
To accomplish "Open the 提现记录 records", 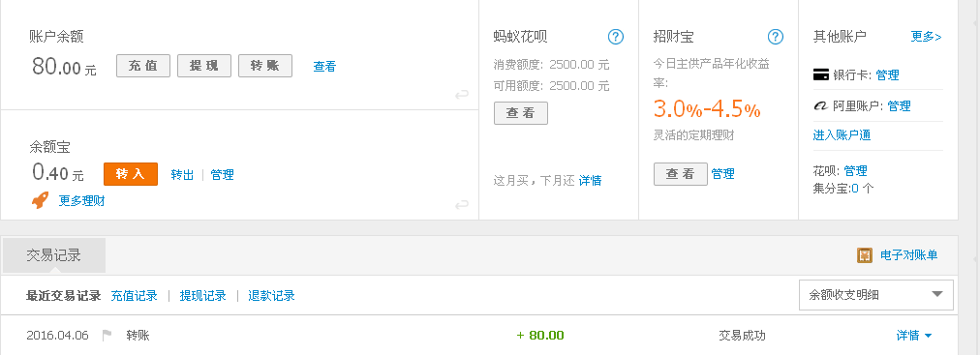I will (x=202, y=296).
